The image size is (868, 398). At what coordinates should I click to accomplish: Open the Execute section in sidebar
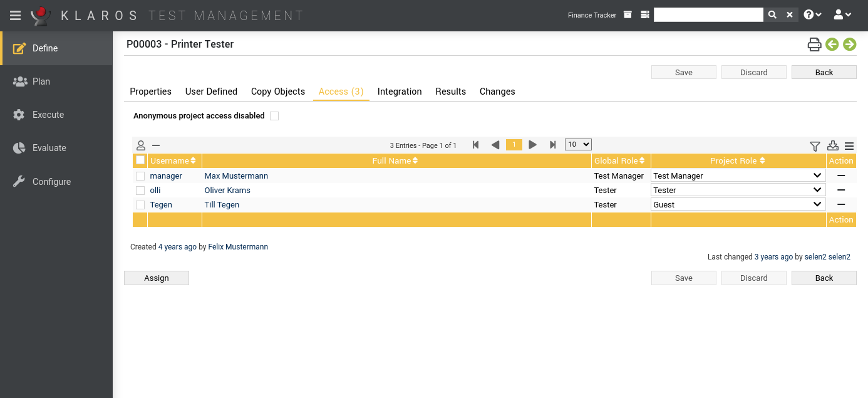tap(48, 115)
